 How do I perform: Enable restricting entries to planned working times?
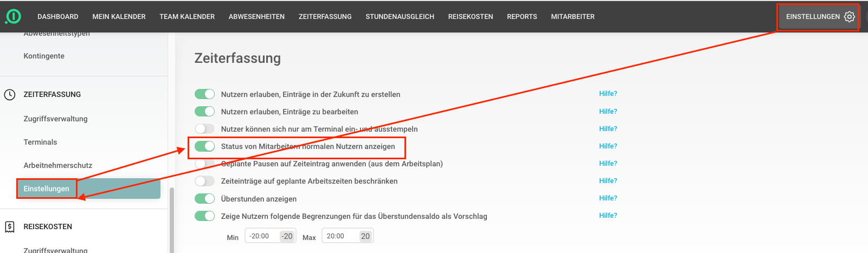205,181
